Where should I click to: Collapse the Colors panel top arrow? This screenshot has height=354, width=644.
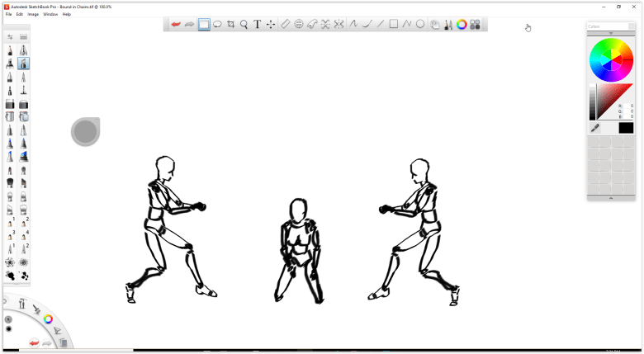coord(610,33)
